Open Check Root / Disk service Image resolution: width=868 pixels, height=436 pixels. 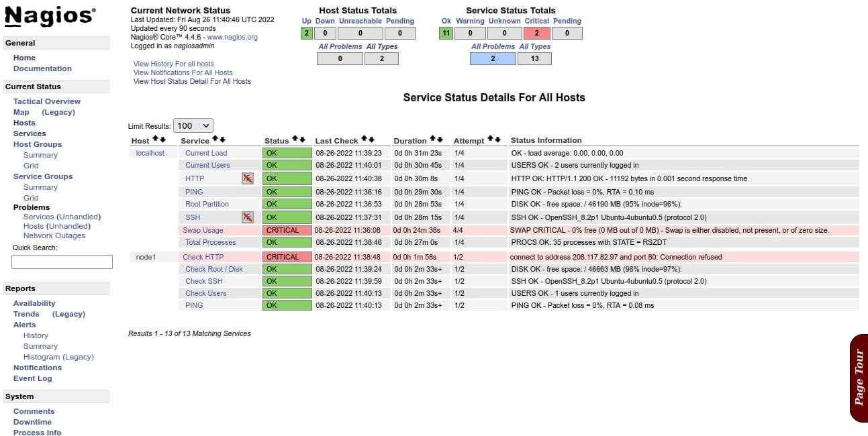pyautogui.click(x=214, y=269)
